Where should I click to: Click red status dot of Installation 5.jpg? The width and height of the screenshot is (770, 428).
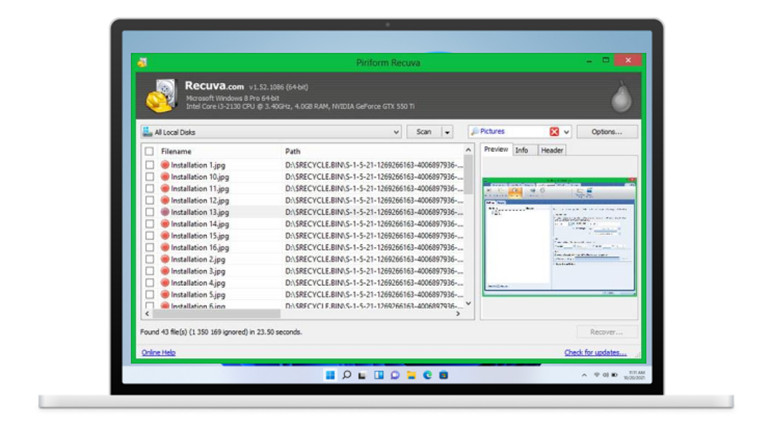click(x=165, y=294)
